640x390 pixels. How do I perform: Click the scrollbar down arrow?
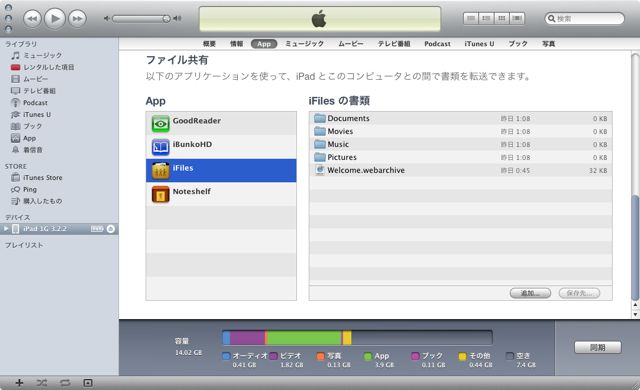pos(635,315)
